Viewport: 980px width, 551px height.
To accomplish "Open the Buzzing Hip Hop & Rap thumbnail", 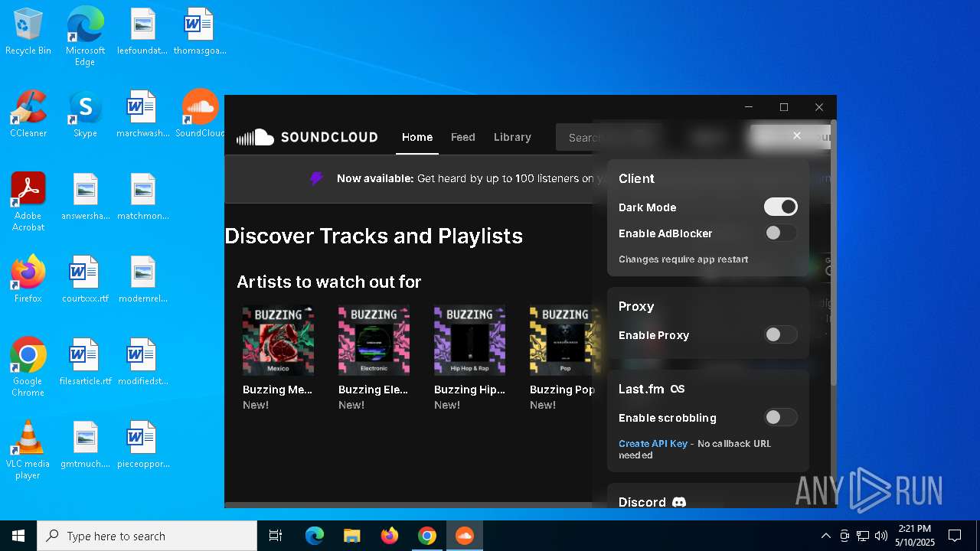I will pos(469,340).
